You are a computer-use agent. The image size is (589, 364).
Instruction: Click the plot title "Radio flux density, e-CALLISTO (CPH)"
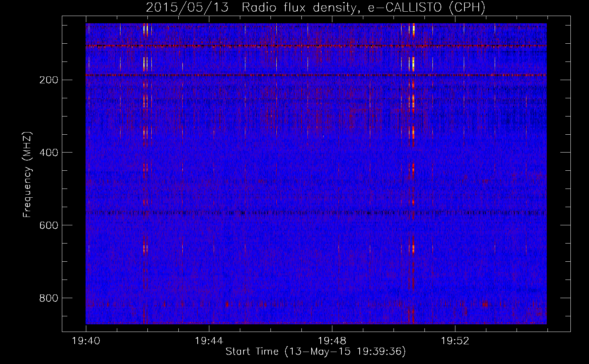pos(363,8)
